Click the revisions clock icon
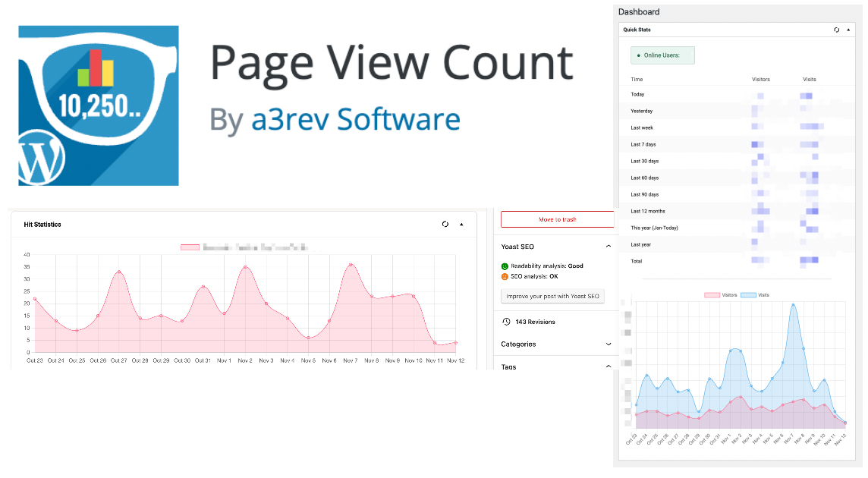 point(506,322)
